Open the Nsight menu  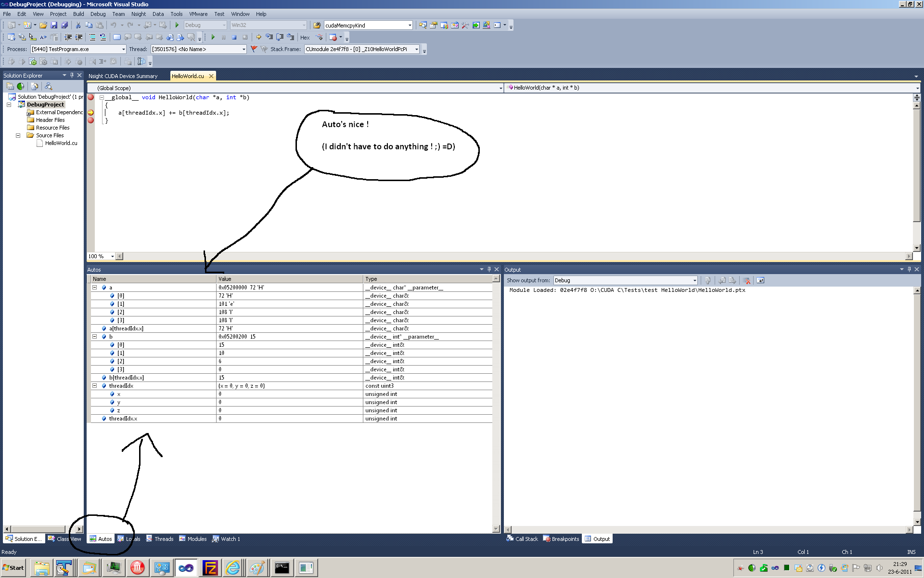click(x=138, y=14)
